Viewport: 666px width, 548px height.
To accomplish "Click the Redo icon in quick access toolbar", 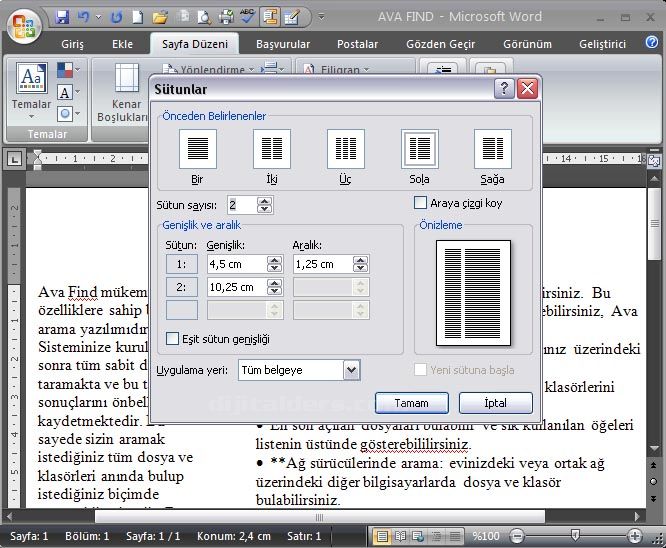I will [116, 17].
